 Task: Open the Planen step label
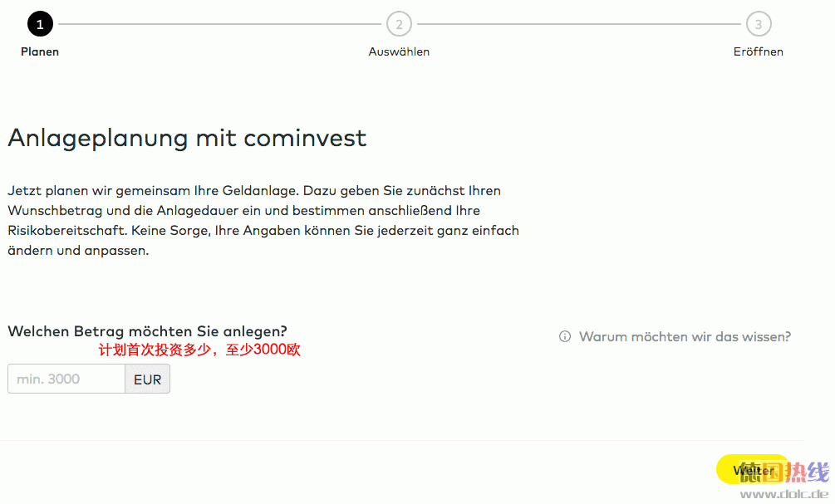click(x=40, y=51)
